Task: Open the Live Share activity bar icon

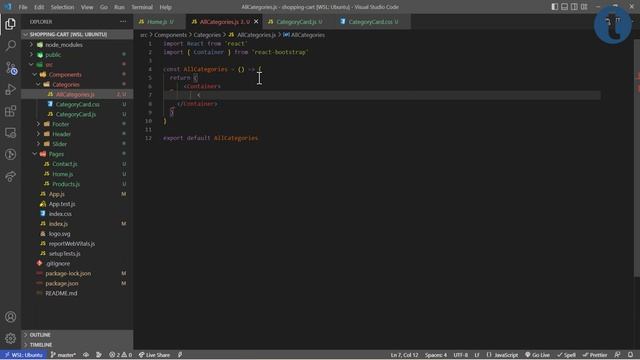Action: coord(11,176)
